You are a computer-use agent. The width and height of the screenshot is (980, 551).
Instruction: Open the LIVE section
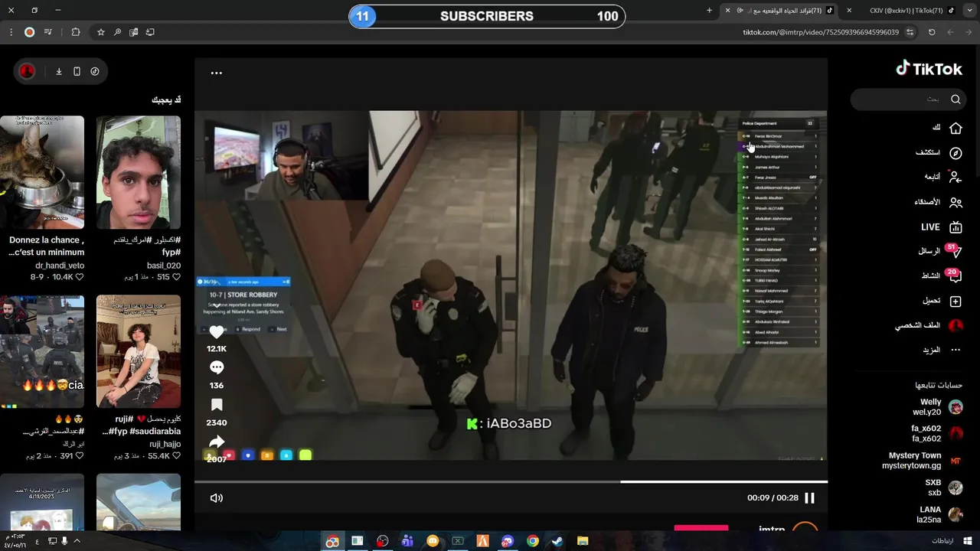point(941,227)
